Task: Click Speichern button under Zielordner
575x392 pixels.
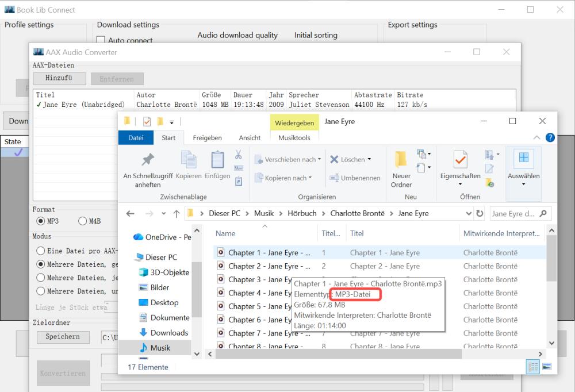Action: pos(63,337)
